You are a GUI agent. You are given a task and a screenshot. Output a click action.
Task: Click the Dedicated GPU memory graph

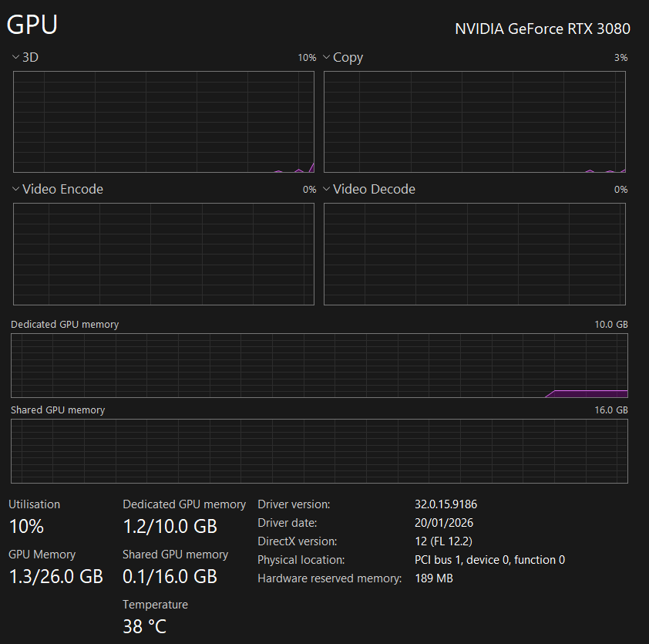coord(319,366)
